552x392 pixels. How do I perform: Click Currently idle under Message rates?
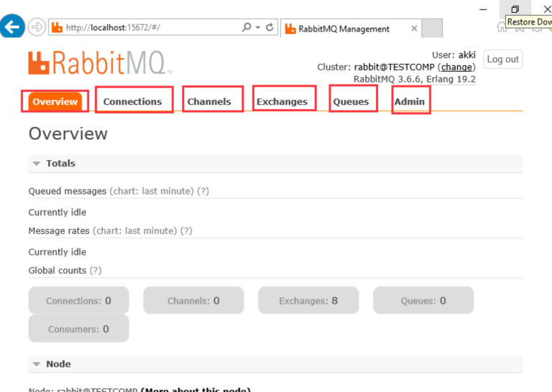click(57, 252)
